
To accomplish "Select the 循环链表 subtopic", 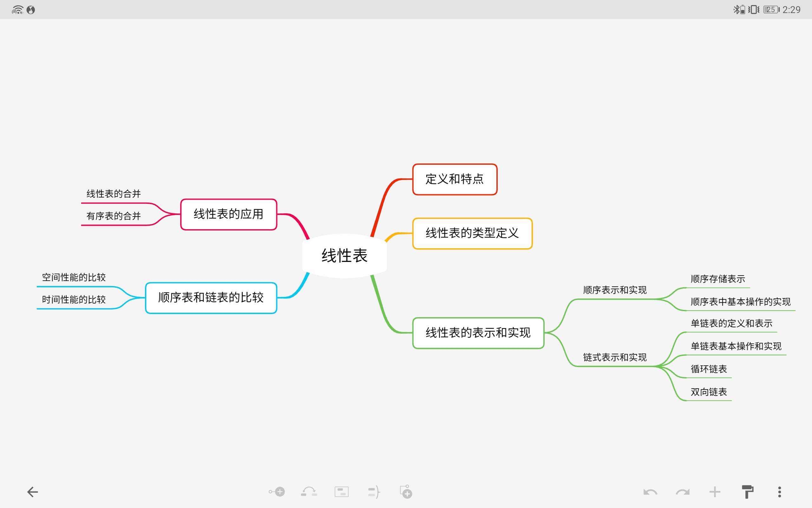I will pyautogui.click(x=709, y=369).
